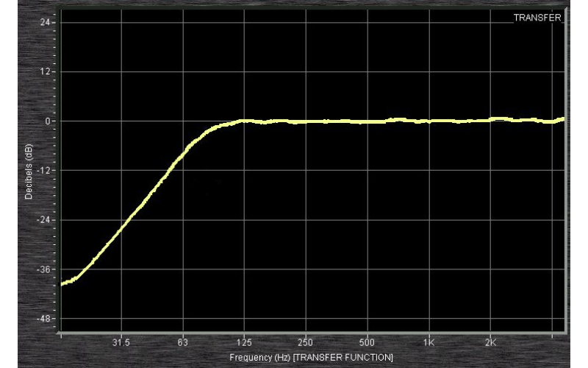The height and width of the screenshot is (368, 588).
Task: Select the 500 Hz frequency axis label
Action: [x=367, y=343]
